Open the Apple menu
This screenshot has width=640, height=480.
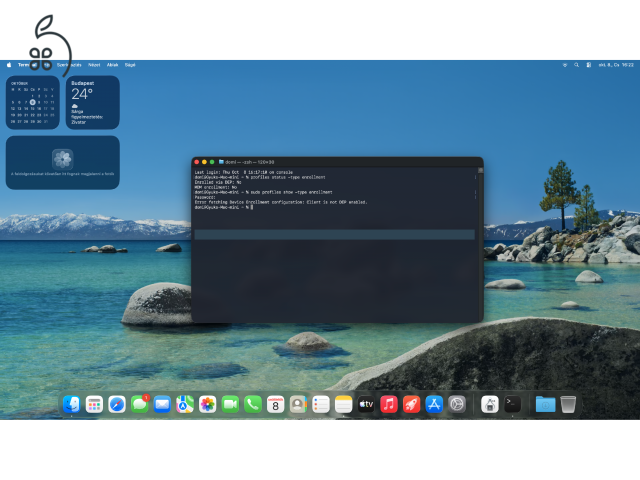(x=9, y=65)
